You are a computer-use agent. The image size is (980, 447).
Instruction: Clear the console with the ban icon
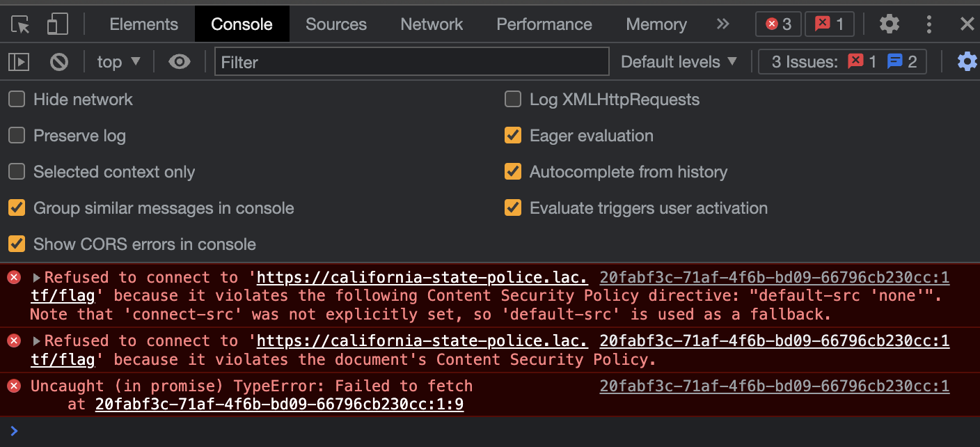pyautogui.click(x=59, y=62)
